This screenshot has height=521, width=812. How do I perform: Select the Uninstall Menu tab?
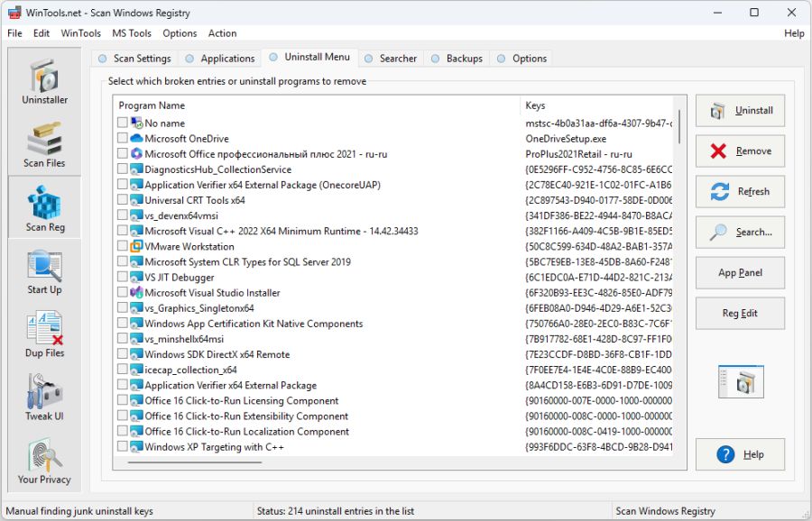(x=309, y=57)
